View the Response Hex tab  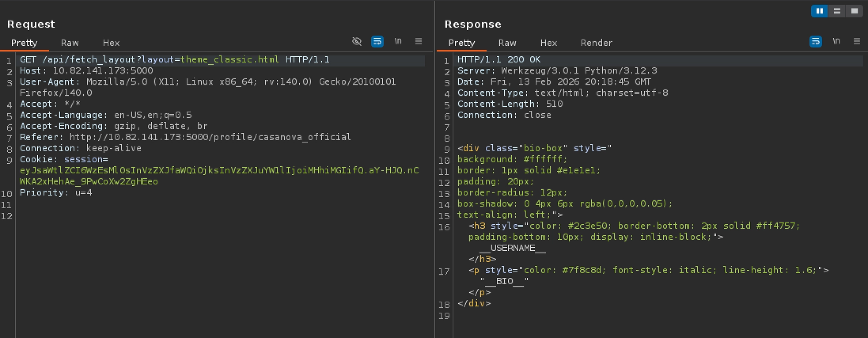[548, 43]
